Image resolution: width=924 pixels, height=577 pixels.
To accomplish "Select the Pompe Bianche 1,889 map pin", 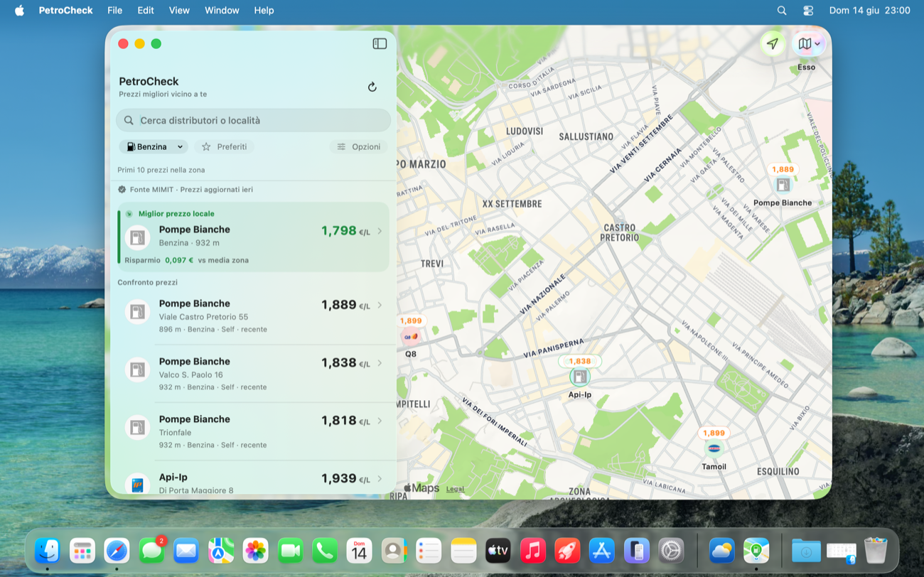I will click(x=783, y=185).
